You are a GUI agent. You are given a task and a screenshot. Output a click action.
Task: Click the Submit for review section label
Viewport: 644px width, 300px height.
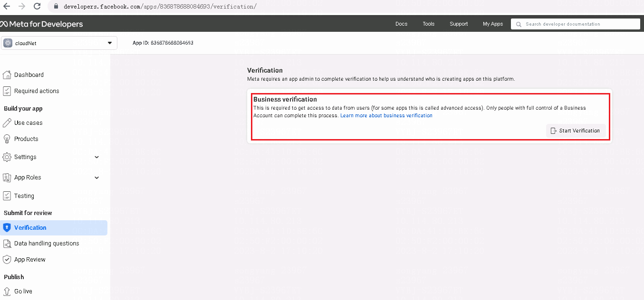tap(28, 213)
